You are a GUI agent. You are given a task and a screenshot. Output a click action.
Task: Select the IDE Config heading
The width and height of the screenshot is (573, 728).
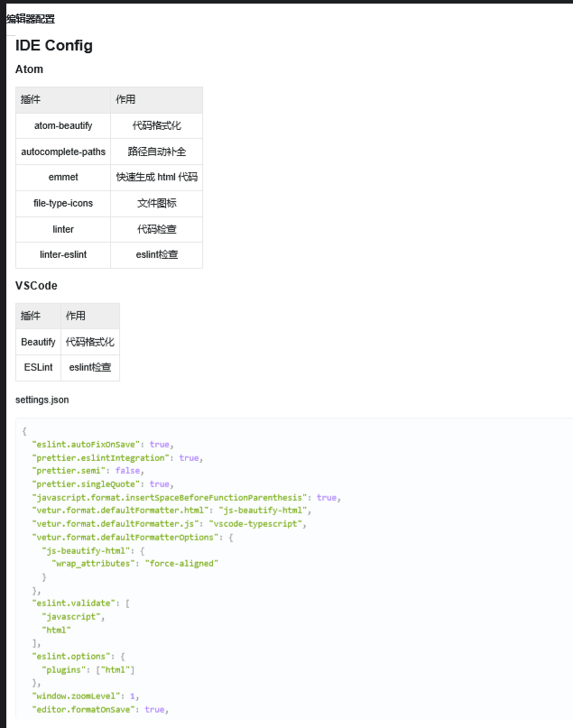pos(54,45)
